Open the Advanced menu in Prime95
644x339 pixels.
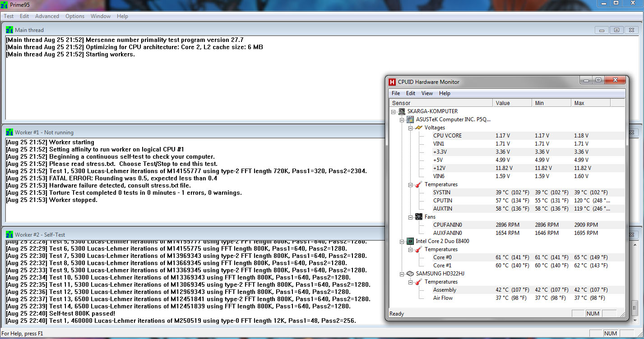(47, 16)
